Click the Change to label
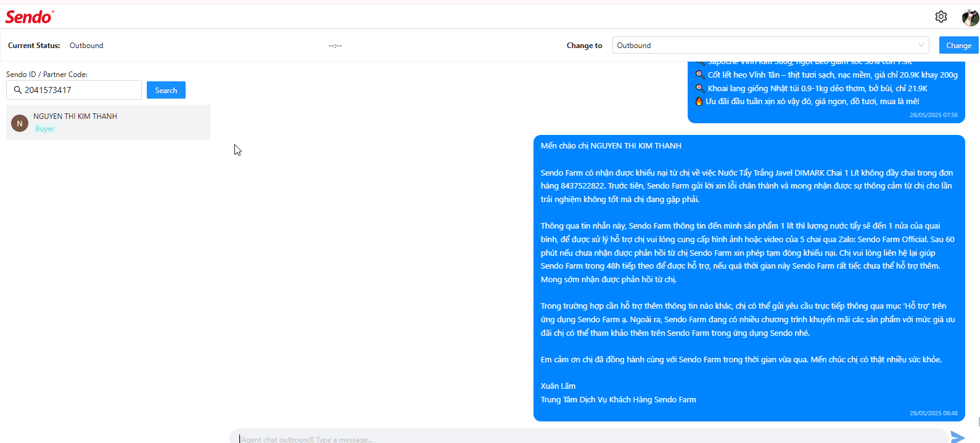 click(584, 46)
